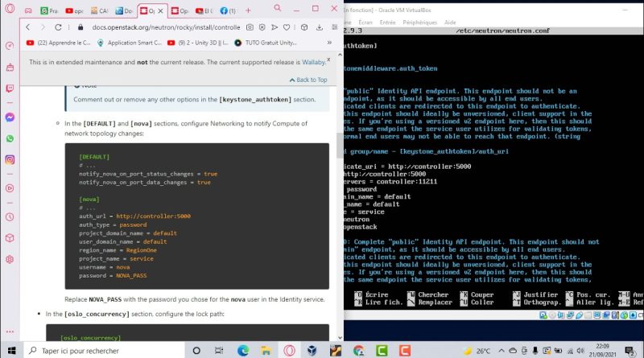Image resolution: width=644 pixels, height=358 pixels.
Task: Open '(9) 2 - Unity 3D' bookmark
Action: pos(198,43)
